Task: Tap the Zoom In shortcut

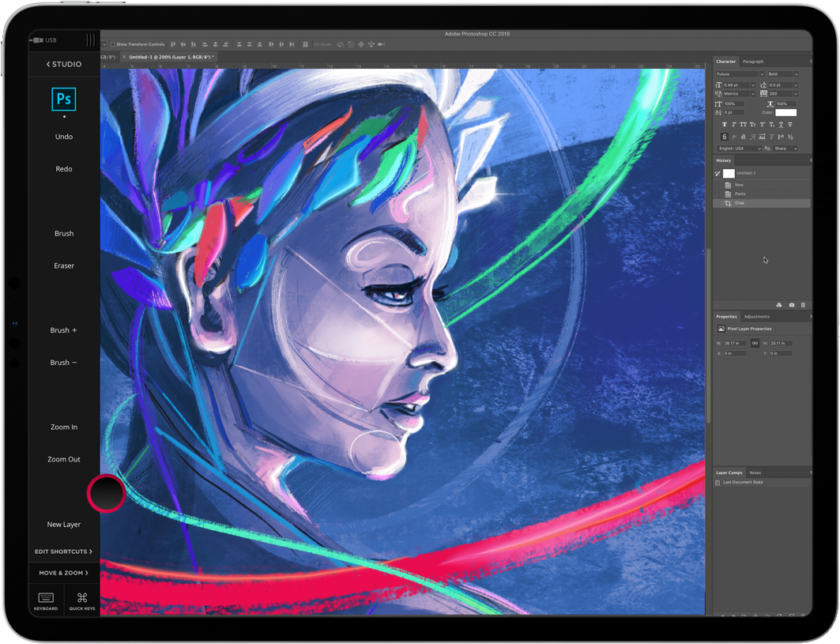Action: click(64, 427)
